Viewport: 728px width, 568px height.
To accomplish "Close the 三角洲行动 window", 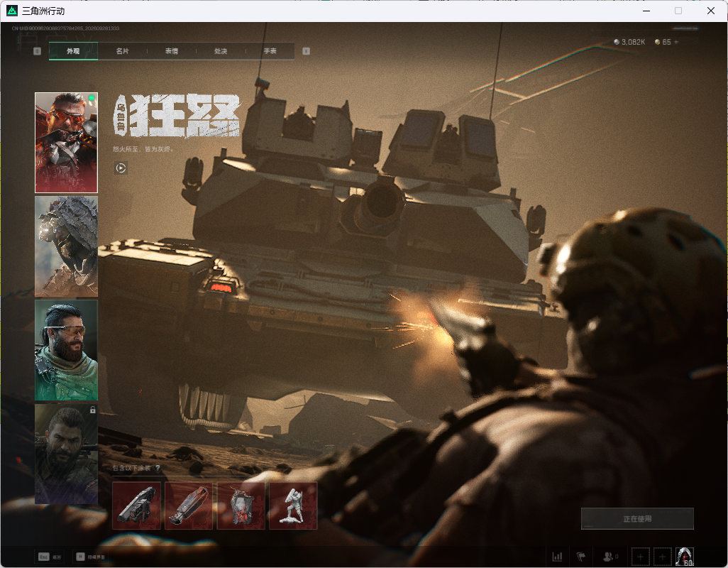I will click(711, 11).
